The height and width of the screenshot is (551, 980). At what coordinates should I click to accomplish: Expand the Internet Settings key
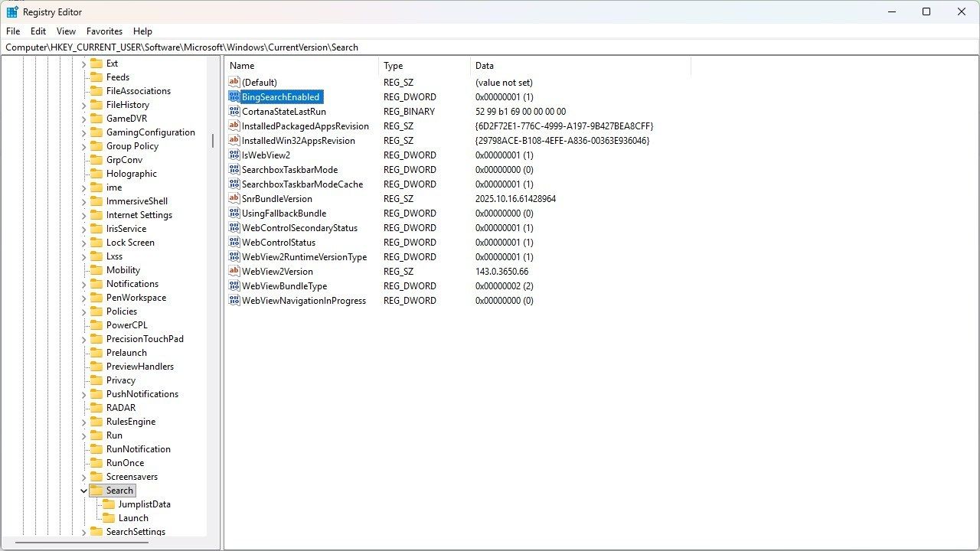(83, 215)
